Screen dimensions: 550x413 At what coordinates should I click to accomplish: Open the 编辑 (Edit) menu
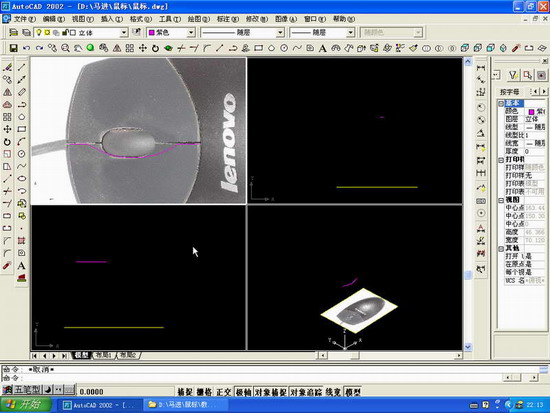pos(54,19)
